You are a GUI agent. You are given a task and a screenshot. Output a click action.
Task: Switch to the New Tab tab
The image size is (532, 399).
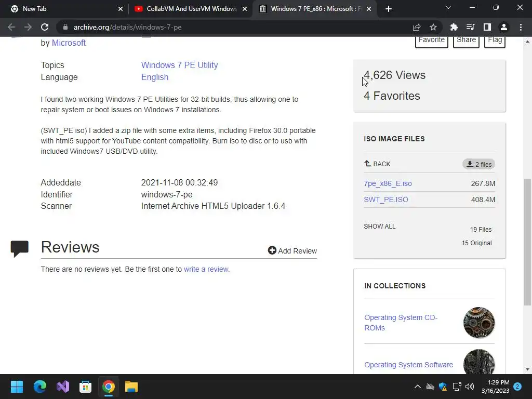pyautogui.click(x=64, y=9)
